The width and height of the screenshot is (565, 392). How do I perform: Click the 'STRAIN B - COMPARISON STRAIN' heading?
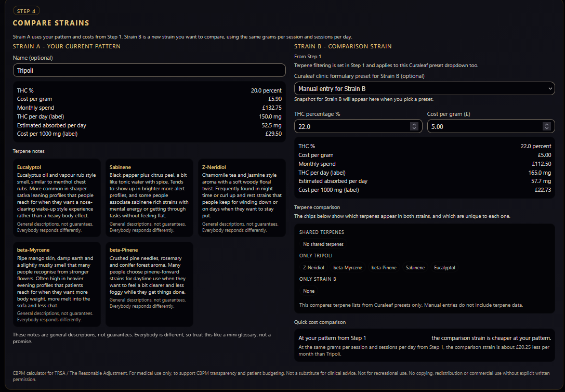click(x=343, y=46)
